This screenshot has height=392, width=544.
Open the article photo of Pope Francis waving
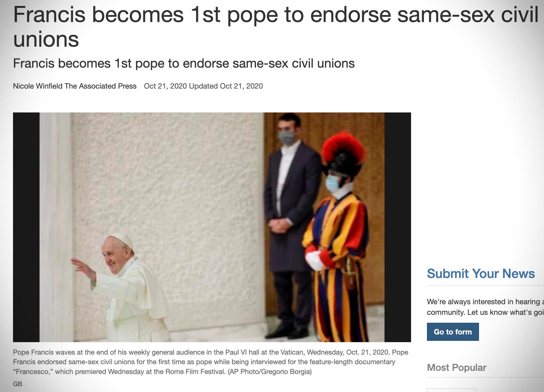pos(212,227)
